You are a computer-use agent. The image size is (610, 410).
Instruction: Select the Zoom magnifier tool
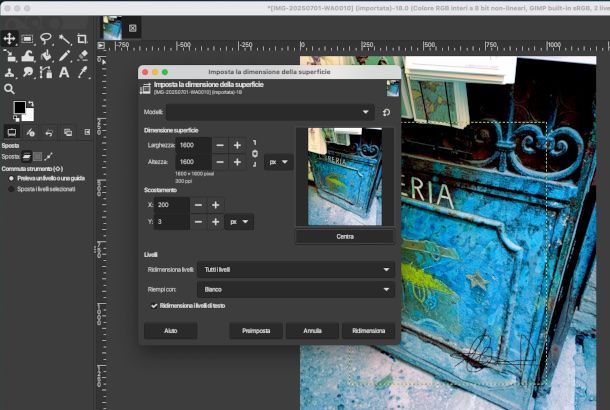pos(9,89)
